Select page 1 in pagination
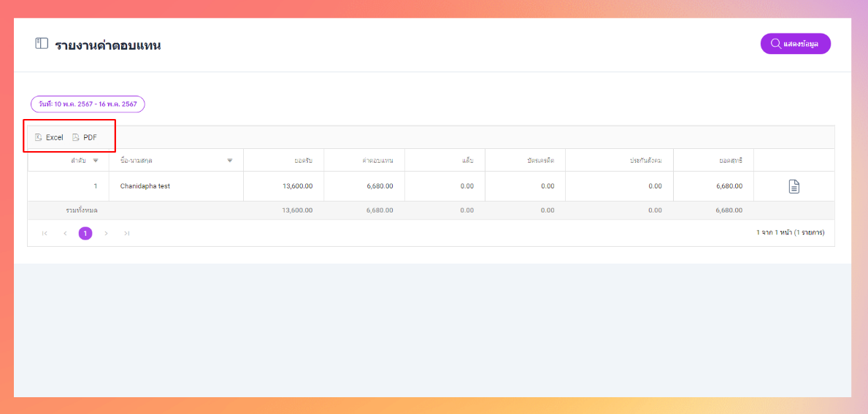The width and height of the screenshot is (868, 414). [x=85, y=234]
